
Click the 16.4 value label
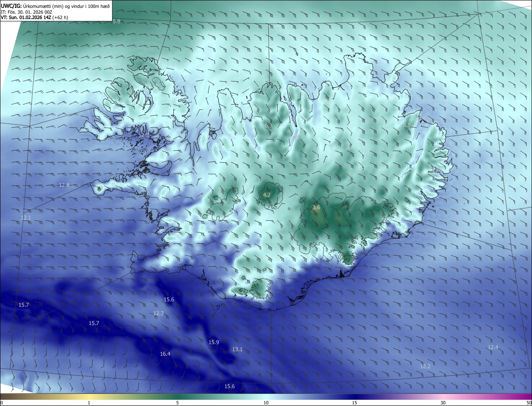(x=165, y=354)
